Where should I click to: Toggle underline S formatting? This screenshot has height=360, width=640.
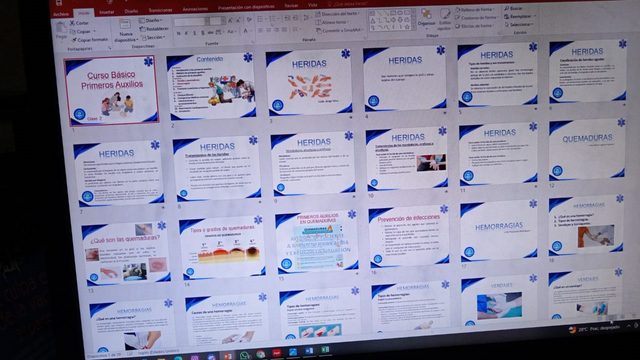(194, 33)
